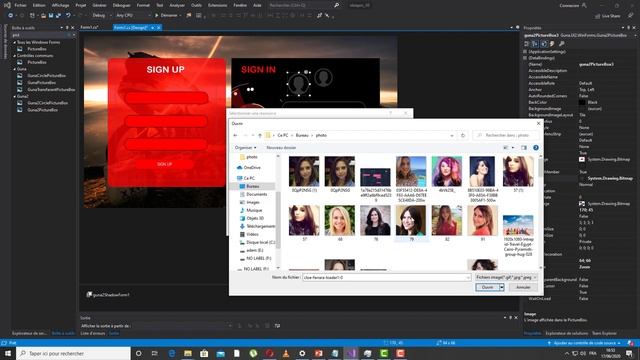Select Guna2CirclePictureBox in the Toolbox
Image resolution: width=640 pixels, height=360 pixels.
coord(47,103)
